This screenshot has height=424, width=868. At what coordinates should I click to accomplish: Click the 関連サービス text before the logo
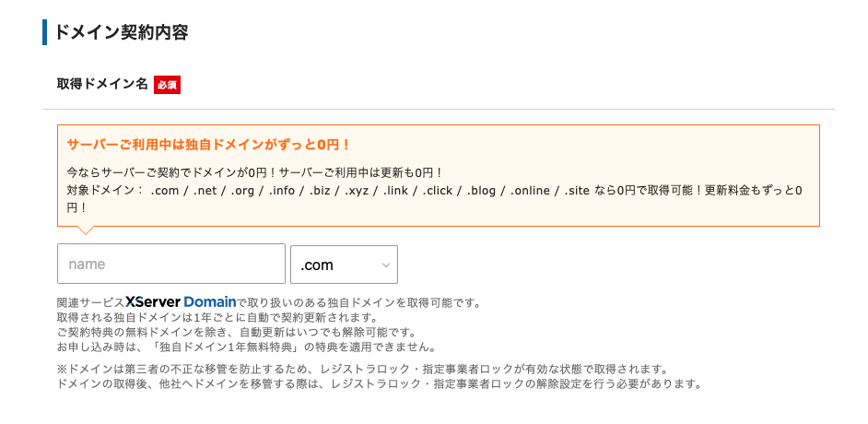(x=89, y=302)
